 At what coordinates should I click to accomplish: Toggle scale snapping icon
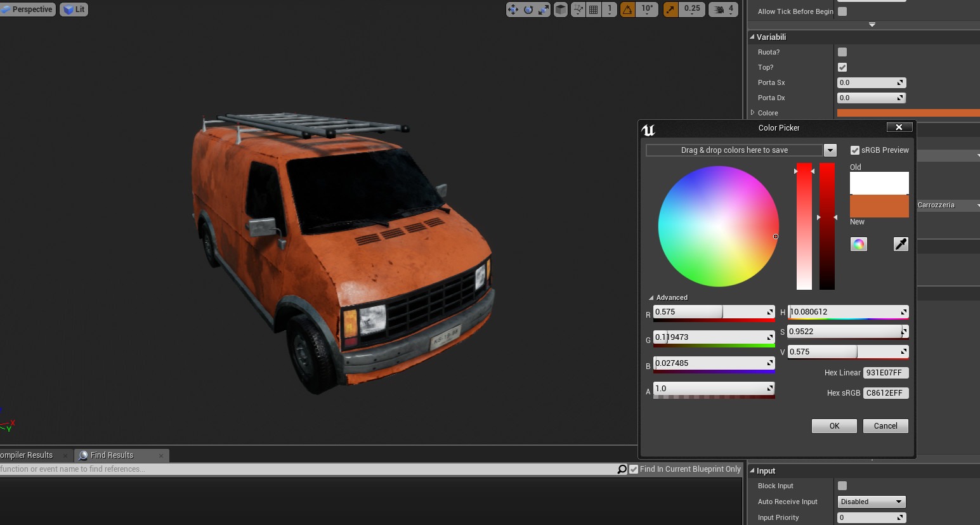click(670, 10)
